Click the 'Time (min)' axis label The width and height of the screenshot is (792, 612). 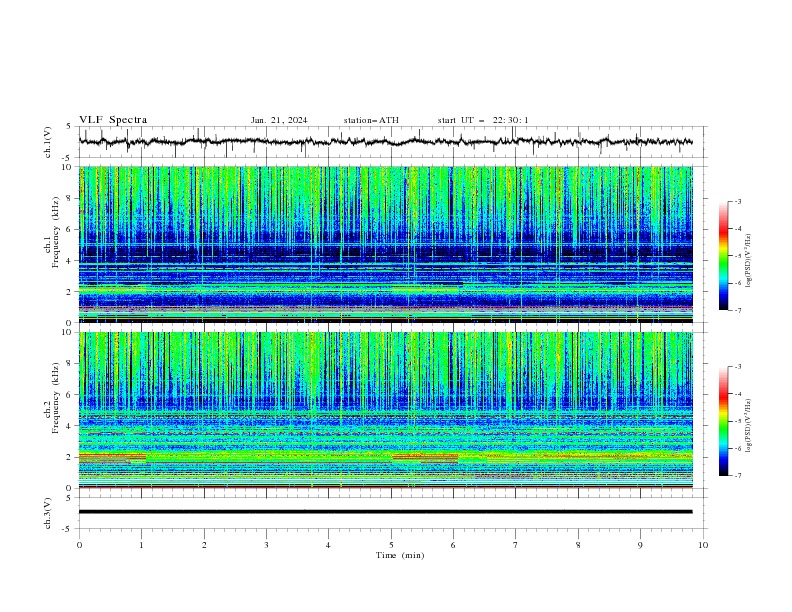[x=400, y=555]
